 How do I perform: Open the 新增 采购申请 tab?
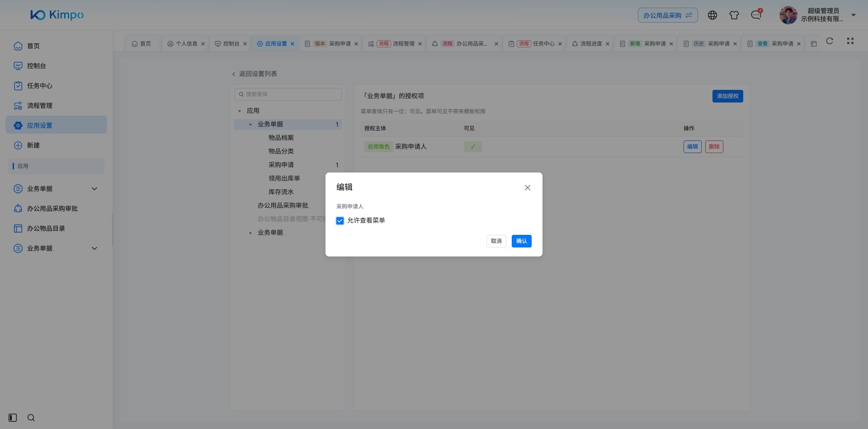coord(646,44)
